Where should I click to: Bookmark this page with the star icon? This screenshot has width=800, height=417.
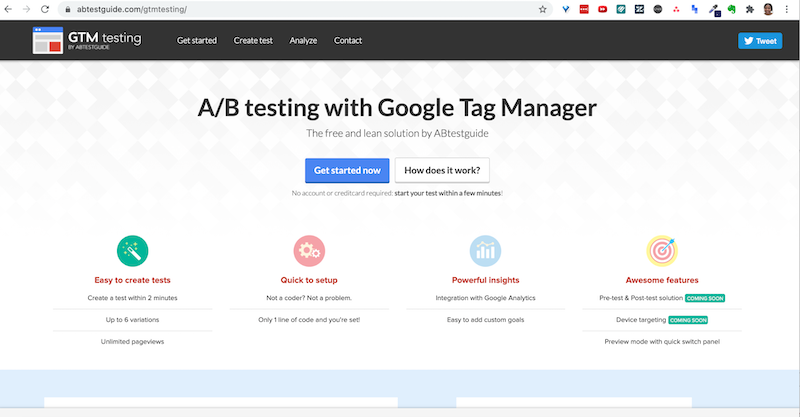(542, 9)
